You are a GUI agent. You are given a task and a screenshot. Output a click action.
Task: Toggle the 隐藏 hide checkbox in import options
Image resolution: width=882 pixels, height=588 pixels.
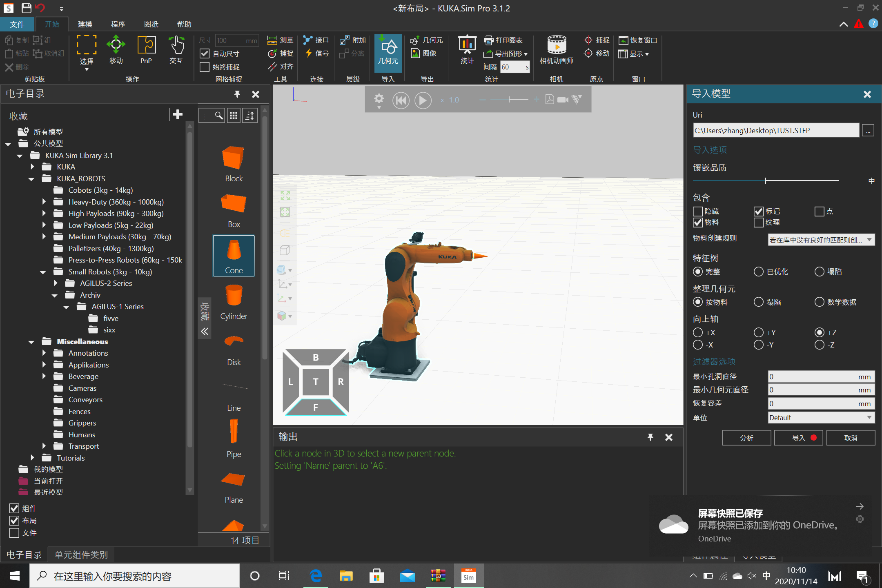pyautogui.click(x=697, y=211)
